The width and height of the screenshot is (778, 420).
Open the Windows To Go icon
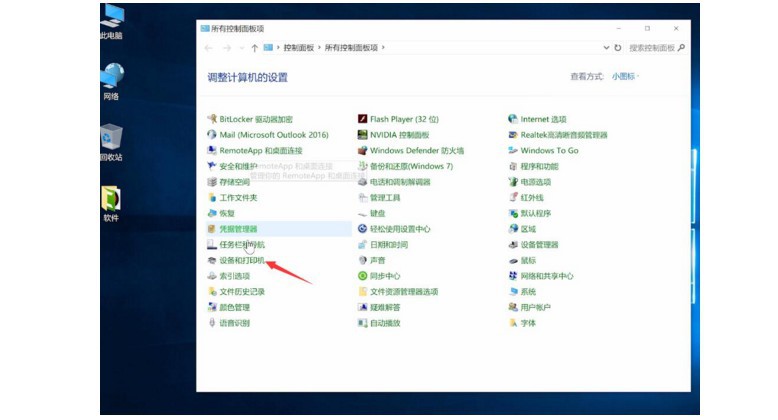point(513,150)
